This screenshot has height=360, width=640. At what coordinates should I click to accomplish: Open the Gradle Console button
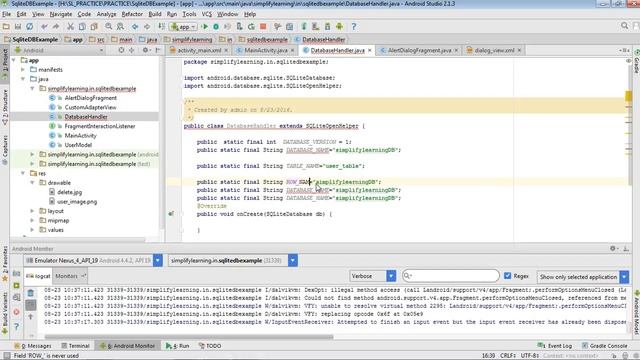[x=604, y=346]
